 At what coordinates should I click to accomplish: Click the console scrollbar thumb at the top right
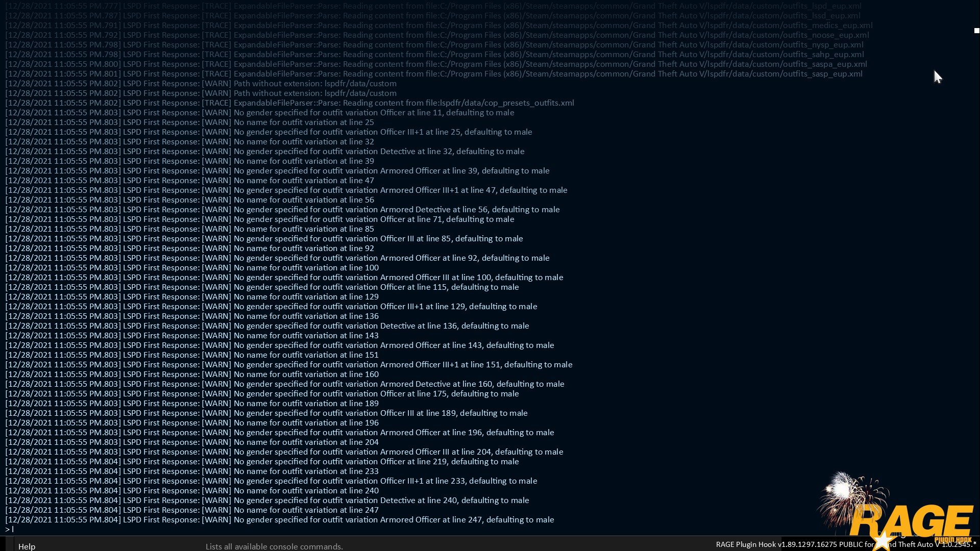coord(976,31)
